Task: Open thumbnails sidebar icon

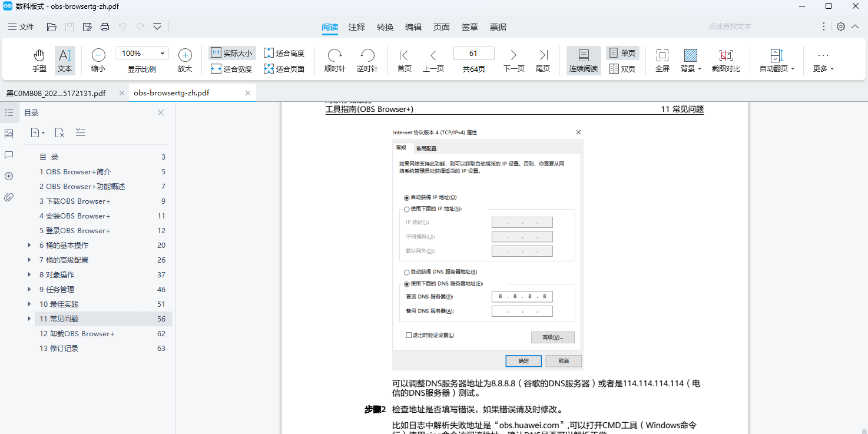Action: [9, 134]
